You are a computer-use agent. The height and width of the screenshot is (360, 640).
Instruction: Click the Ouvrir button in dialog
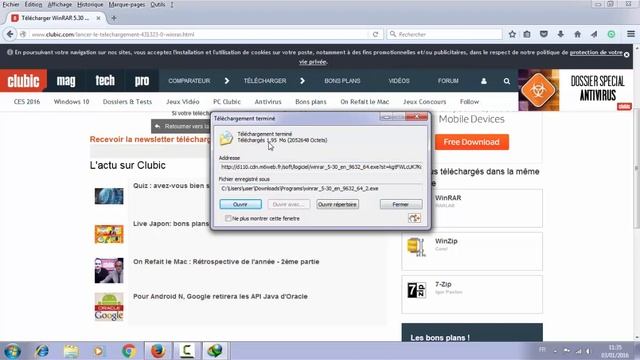point(240,204)
